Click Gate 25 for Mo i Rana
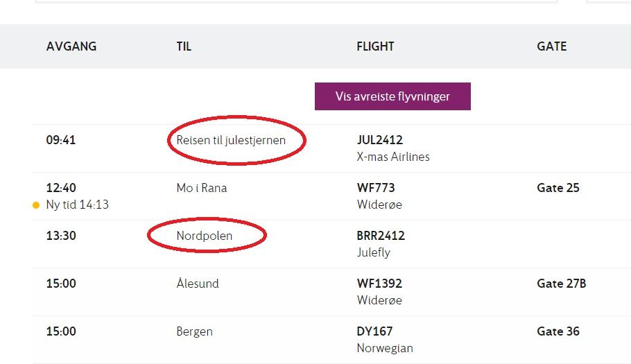Screen dimensions: 631x364 pyautogui.click(x=557, y=188)
